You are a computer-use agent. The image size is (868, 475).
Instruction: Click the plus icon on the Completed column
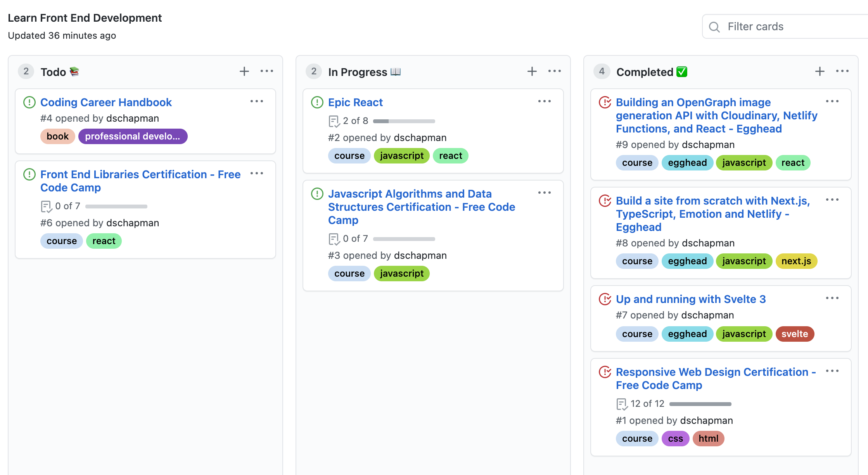tap(820, 71)
